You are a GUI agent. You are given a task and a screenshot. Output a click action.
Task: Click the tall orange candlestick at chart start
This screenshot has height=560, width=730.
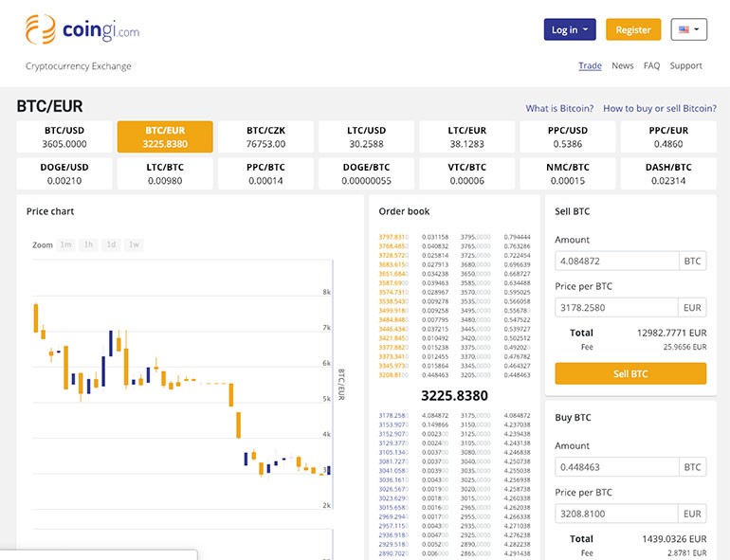[36, 318]
